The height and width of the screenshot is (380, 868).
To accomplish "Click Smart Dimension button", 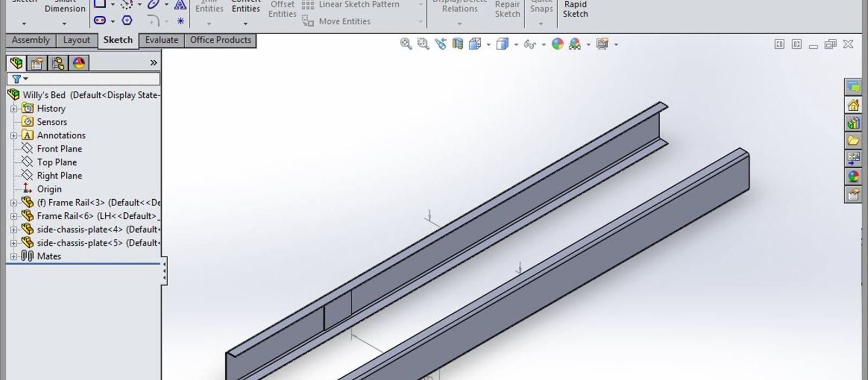I will [65, 7].
